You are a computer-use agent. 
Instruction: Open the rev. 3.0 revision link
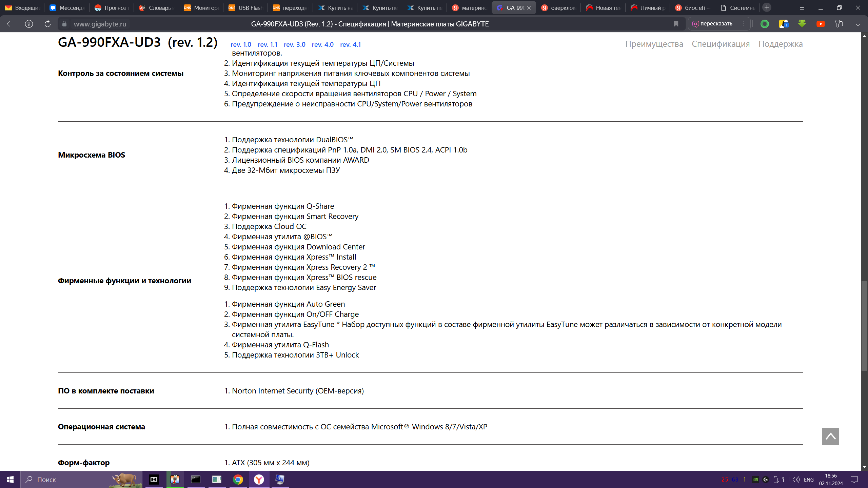(x=294, y=44)
